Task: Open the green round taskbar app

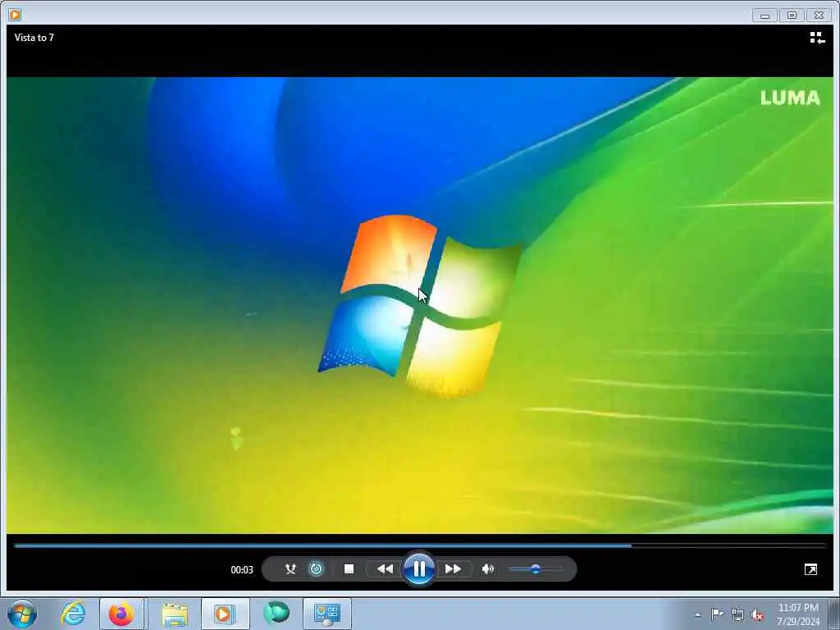Action: click(x=276, y=614)
